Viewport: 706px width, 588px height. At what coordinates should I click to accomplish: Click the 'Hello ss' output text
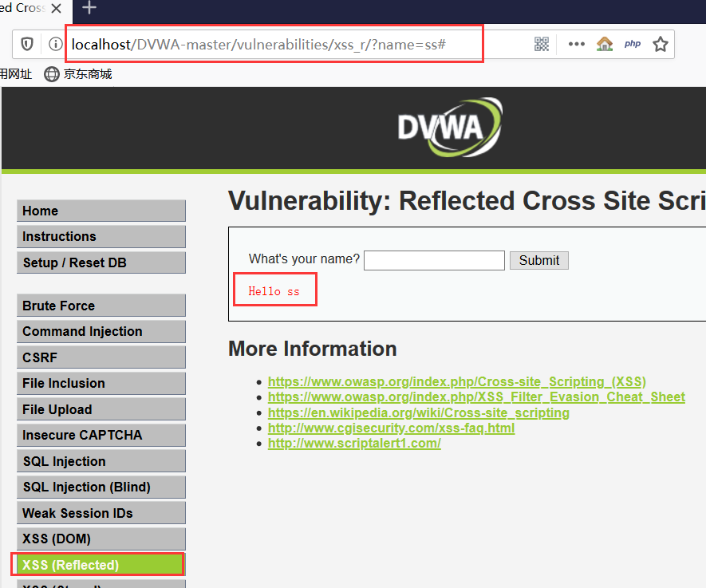click(274, 291)
